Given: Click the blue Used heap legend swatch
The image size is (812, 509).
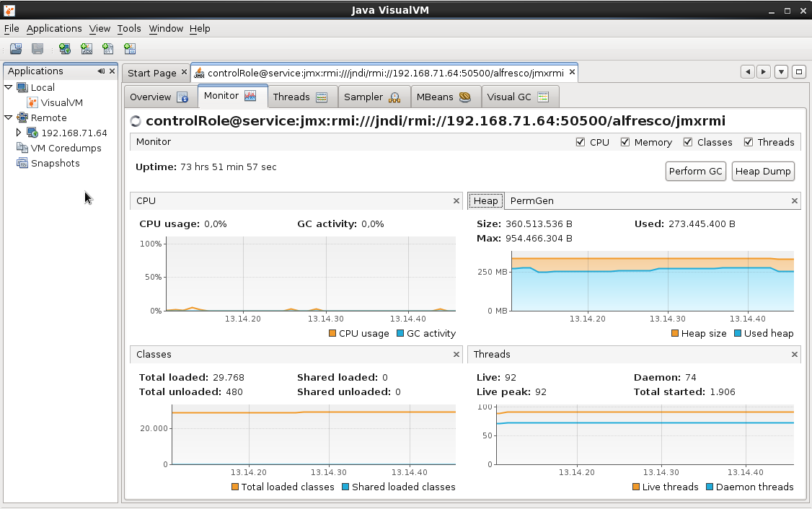Looking at the screenshot, I should tap(738, 334).
